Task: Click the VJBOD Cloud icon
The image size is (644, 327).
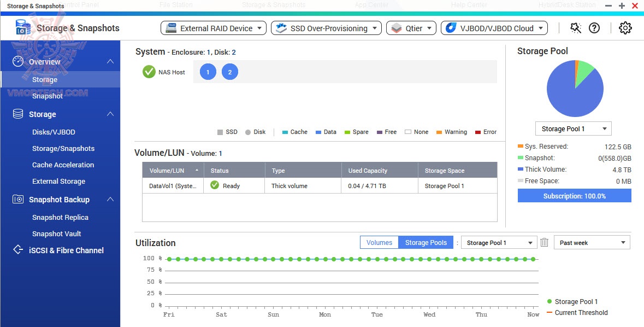Action: (451, 28)
